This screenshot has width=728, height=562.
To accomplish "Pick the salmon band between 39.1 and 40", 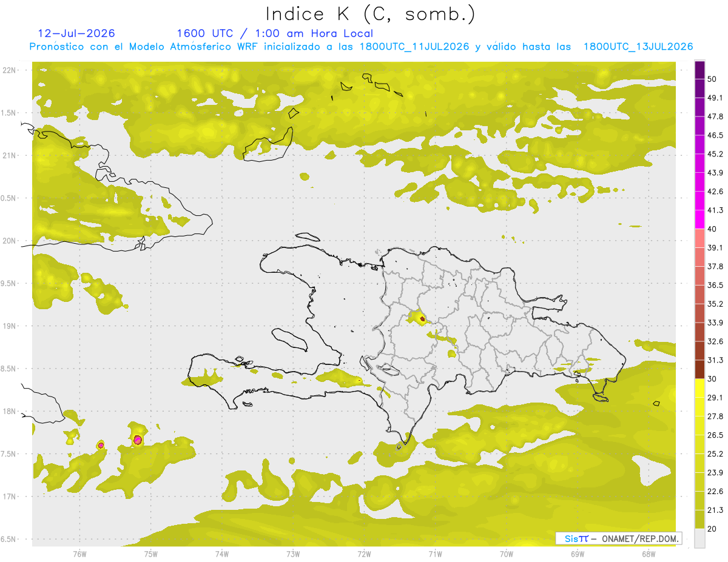I will (x=700, y=238).
